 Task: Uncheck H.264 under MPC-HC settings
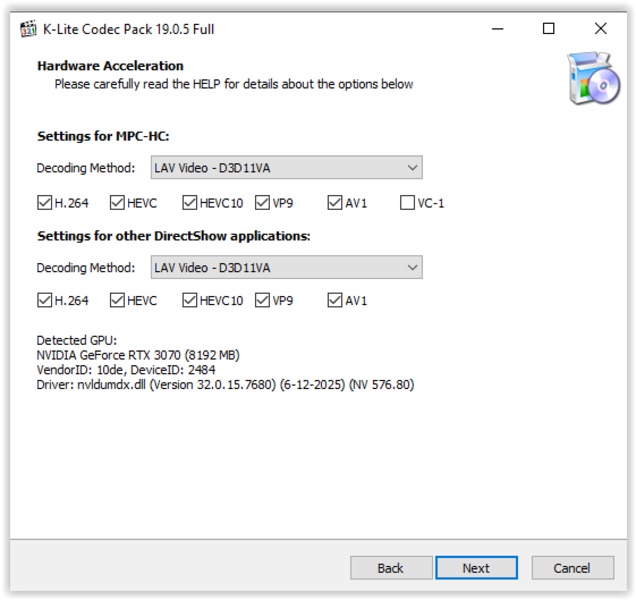[44, 203]
